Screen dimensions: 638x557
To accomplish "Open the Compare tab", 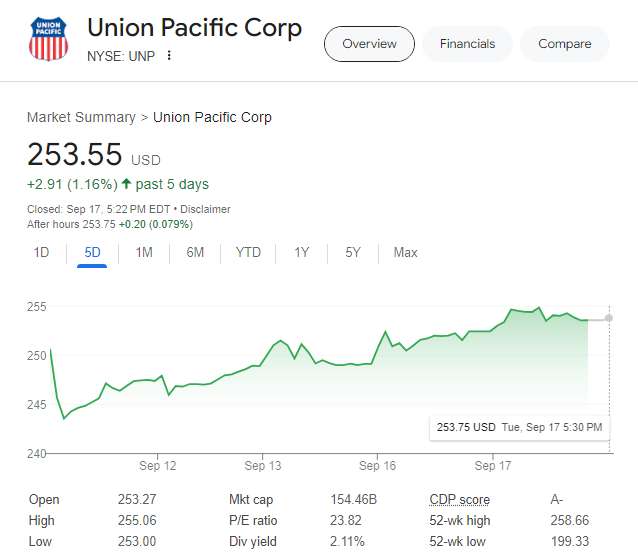I will point(565,44).
